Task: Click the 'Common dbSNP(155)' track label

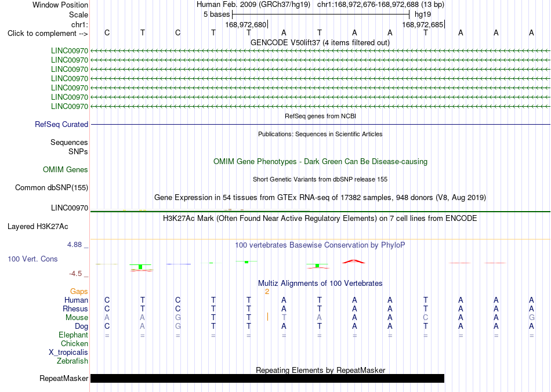Action: pyautogui.click(x=51, y=187)
